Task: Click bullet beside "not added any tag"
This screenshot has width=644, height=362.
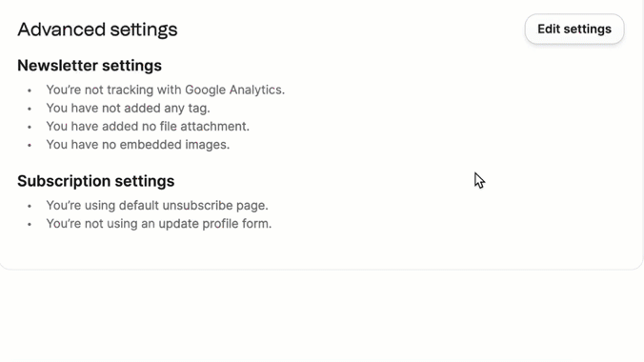Action: (30, 109)
